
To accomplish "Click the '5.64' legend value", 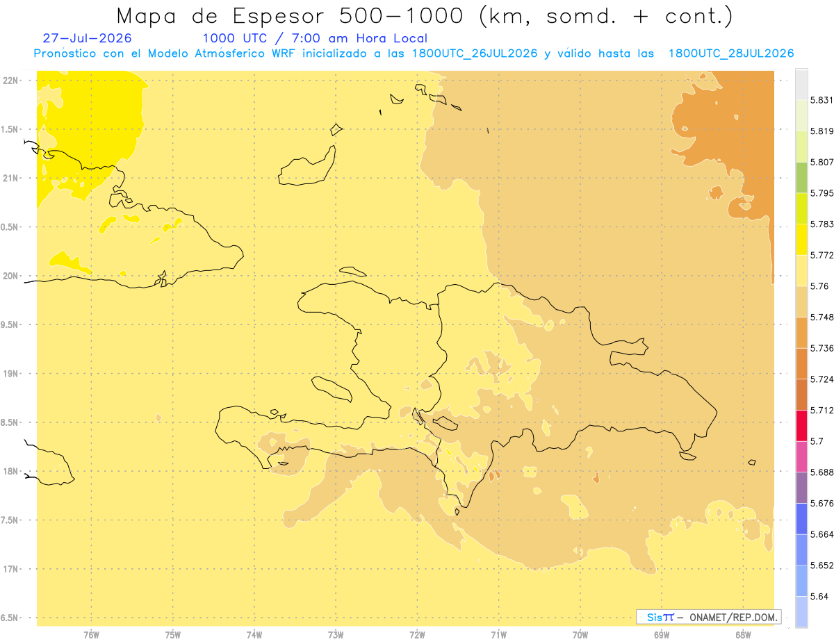I will point(819,596).
